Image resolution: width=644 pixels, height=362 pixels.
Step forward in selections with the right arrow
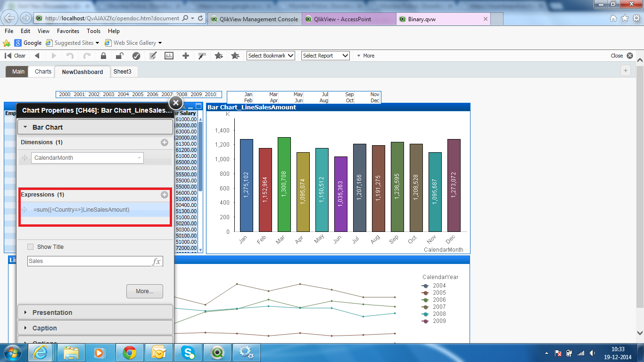point(54,56)
